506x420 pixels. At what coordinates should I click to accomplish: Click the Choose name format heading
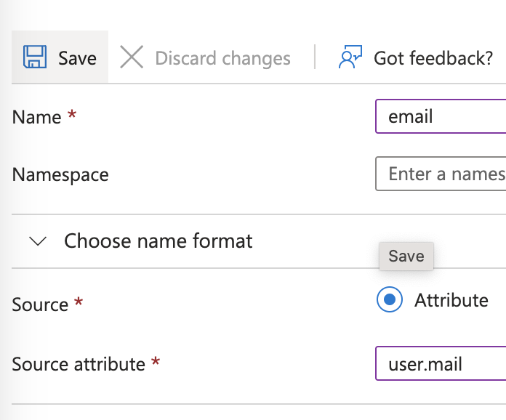tap(158, 241)
